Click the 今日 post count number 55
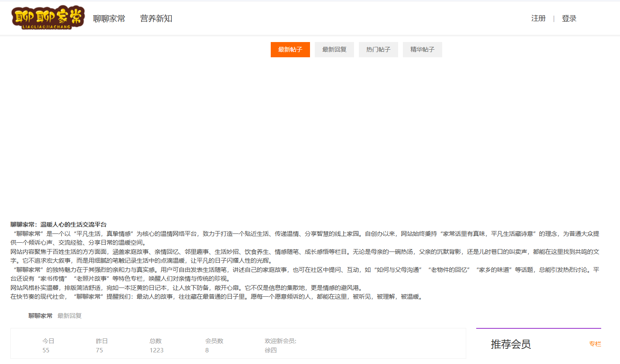Viewport: 620px width, 364px height. pos(46,350)
